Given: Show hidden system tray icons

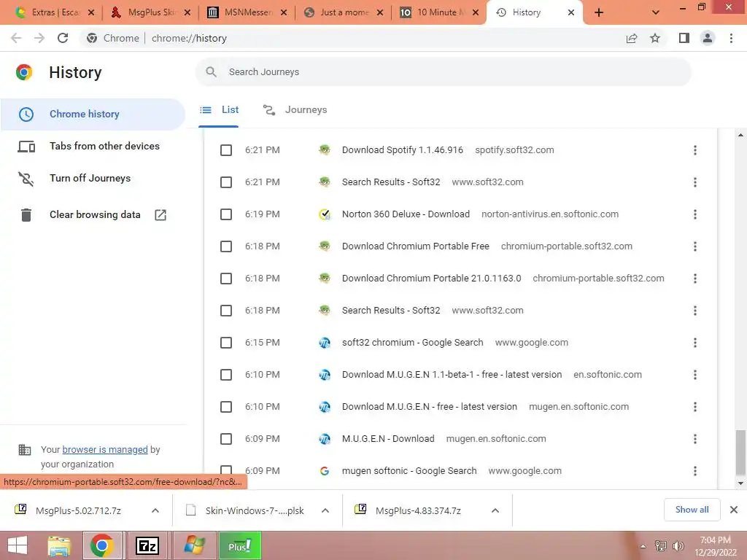Looking at the screenshot, I should [643, 547].
